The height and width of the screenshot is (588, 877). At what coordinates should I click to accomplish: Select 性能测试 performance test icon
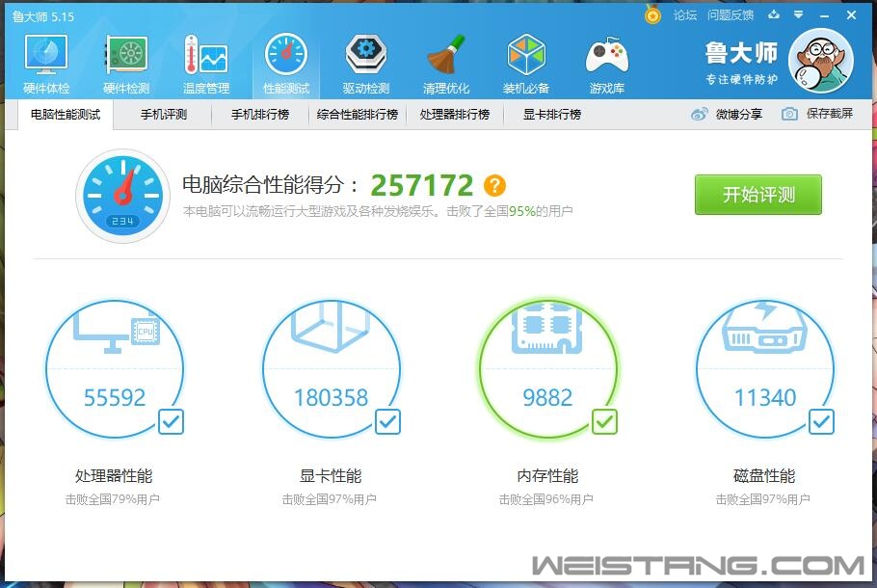pos(286,64)
